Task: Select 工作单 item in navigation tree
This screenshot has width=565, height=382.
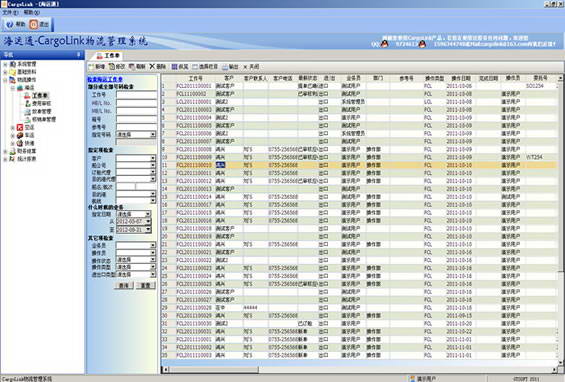Action: pyautogui.click(x=36, y=96)
